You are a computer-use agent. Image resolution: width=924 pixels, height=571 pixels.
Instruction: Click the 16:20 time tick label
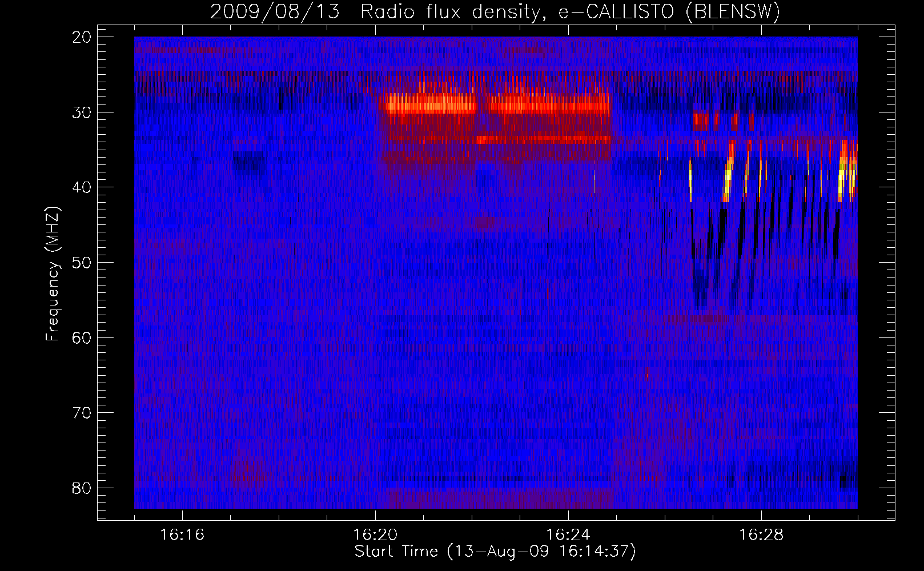pyautogui.click(x=376, y=535)
